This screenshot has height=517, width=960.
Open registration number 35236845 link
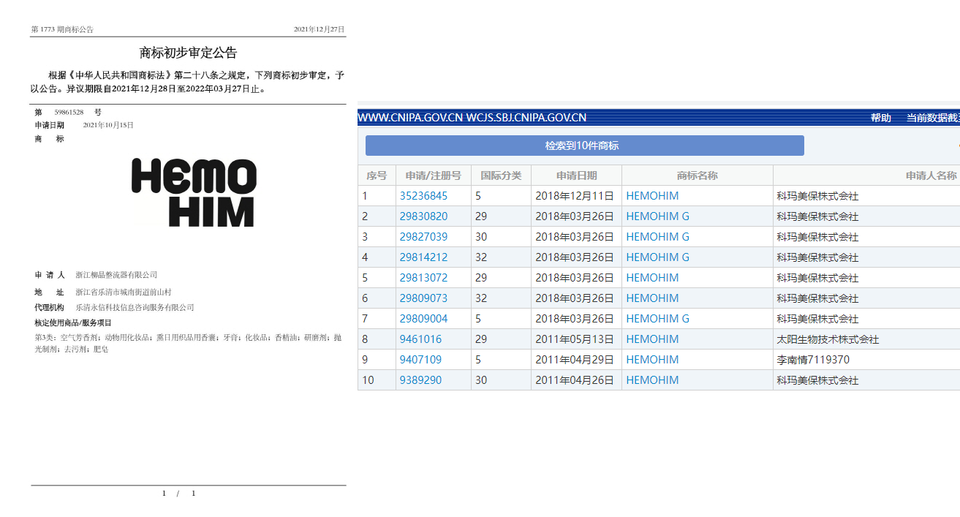coord(423,196)
